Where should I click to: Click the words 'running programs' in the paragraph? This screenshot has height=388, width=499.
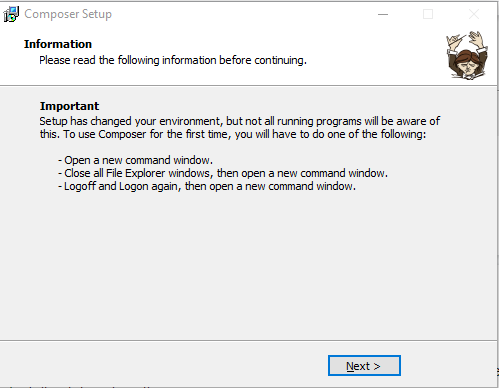tap(319, 121)
